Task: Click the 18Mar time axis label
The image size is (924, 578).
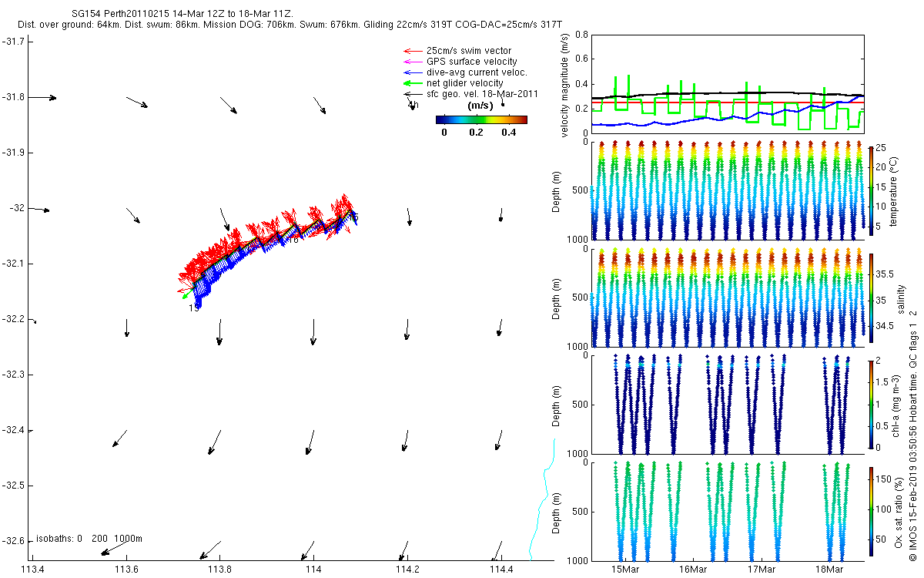Action: click(829, 570)
